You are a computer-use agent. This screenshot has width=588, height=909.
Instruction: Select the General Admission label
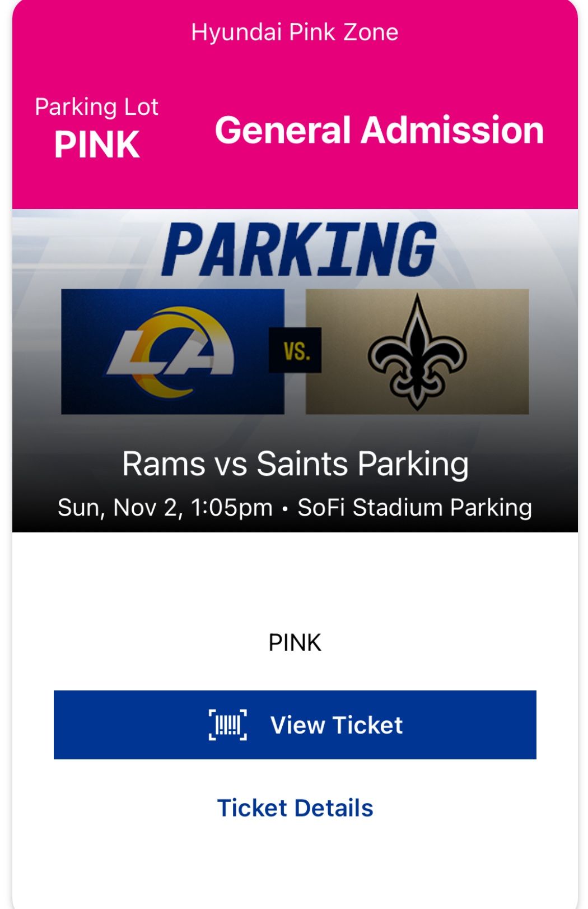379,132
